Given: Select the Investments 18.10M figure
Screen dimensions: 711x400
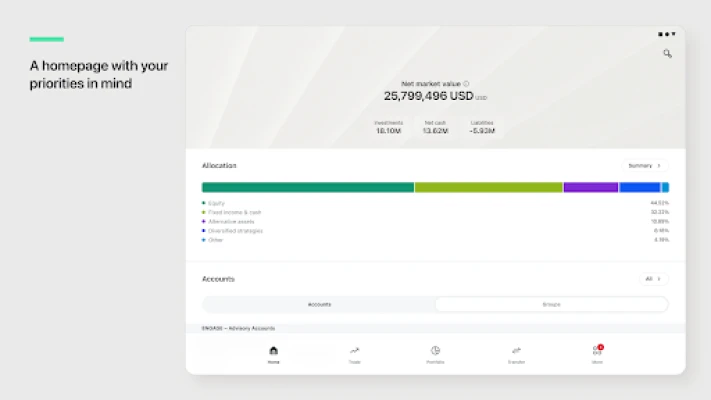Looking at the screenshot, I should click(388, 131).
